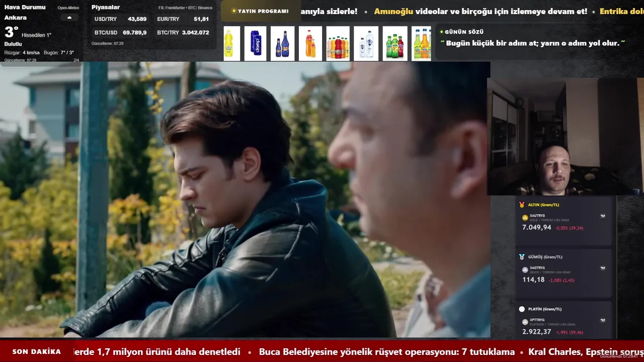This screenshot has height=362, width=644.
Task: Open TradingView logo in the silver widget
Action: click(603, 268)
